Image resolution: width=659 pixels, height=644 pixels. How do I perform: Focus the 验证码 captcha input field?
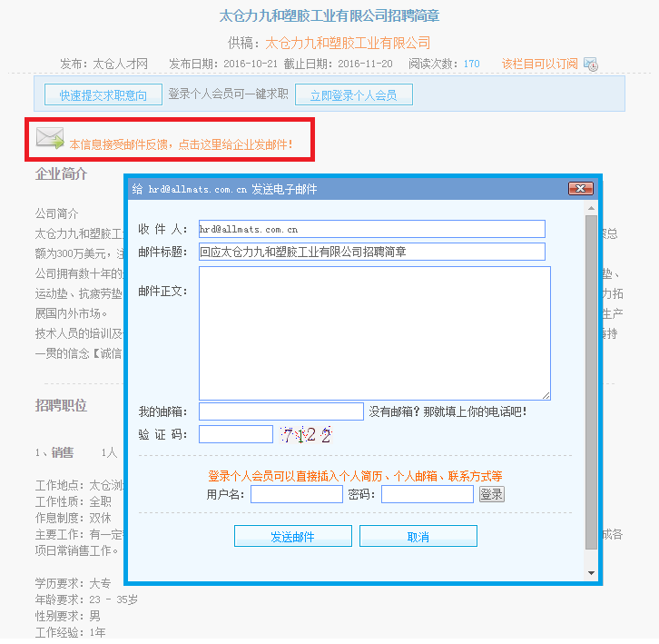point(236,434)
